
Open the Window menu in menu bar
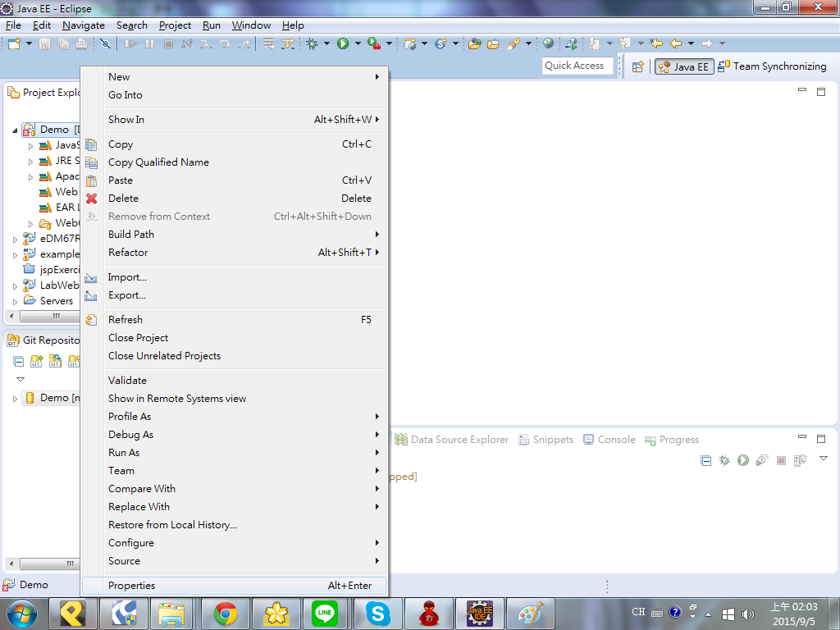[x=251, y=25]
